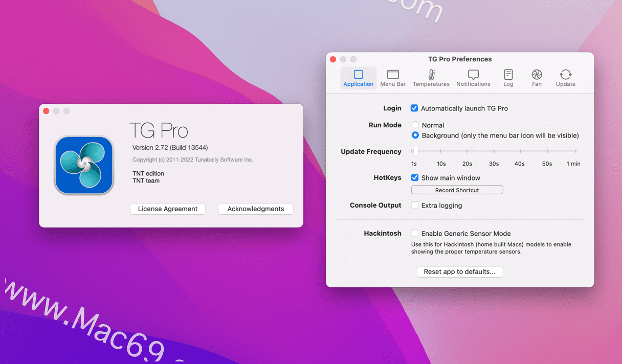
Task: Click the TG Pro fan app icon
Action: coord(84,165)
